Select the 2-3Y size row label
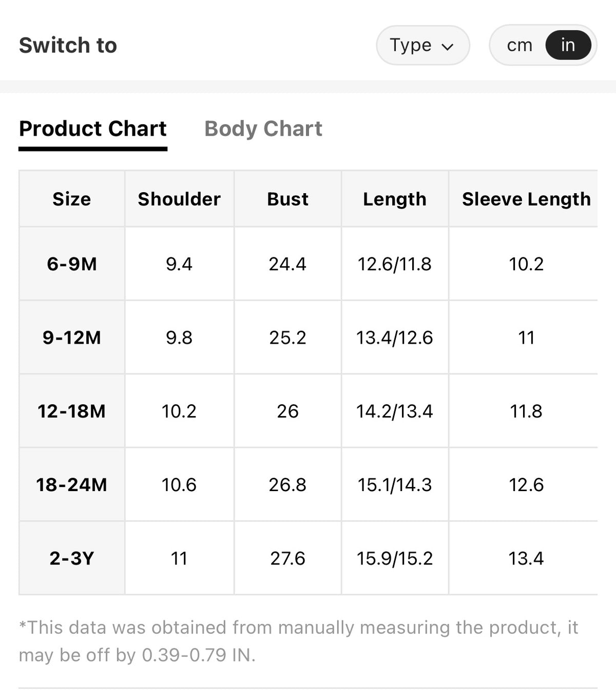 (72, 558)
